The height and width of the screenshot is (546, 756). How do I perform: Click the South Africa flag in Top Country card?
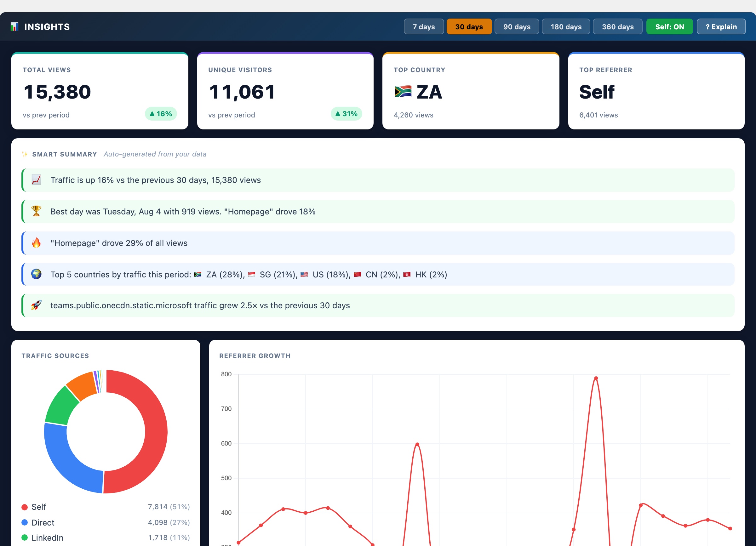pyautogui.click(x=403, y=92)
